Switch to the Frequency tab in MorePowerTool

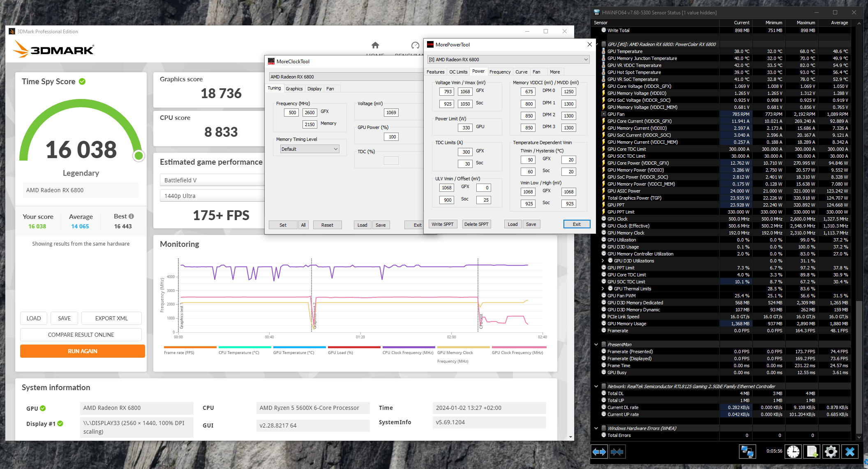click(500, 72)
